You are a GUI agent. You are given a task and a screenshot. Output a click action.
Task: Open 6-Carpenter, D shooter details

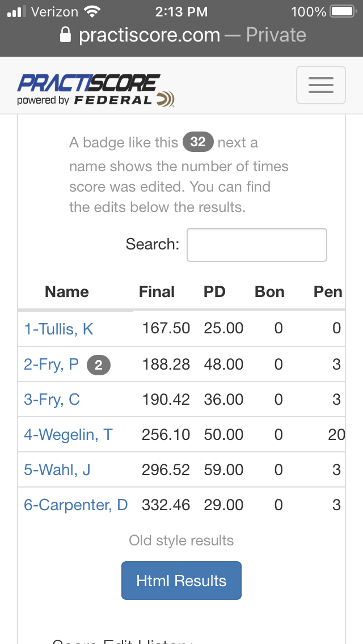75,505
